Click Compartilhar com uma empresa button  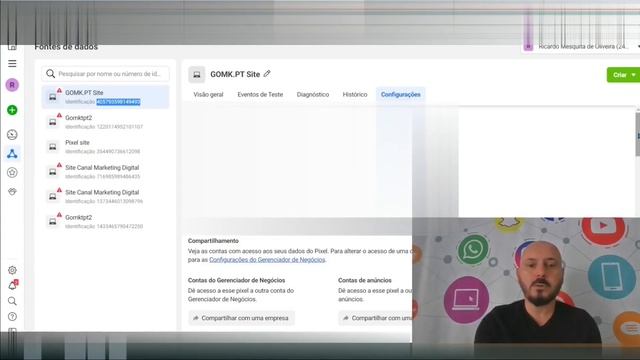point(241,318)
